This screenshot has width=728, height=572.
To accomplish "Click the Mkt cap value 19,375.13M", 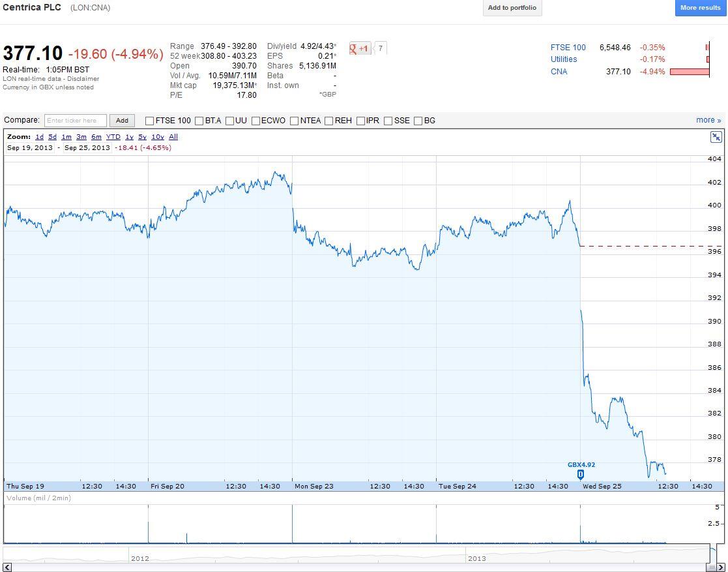I will (x=235, y=85).
